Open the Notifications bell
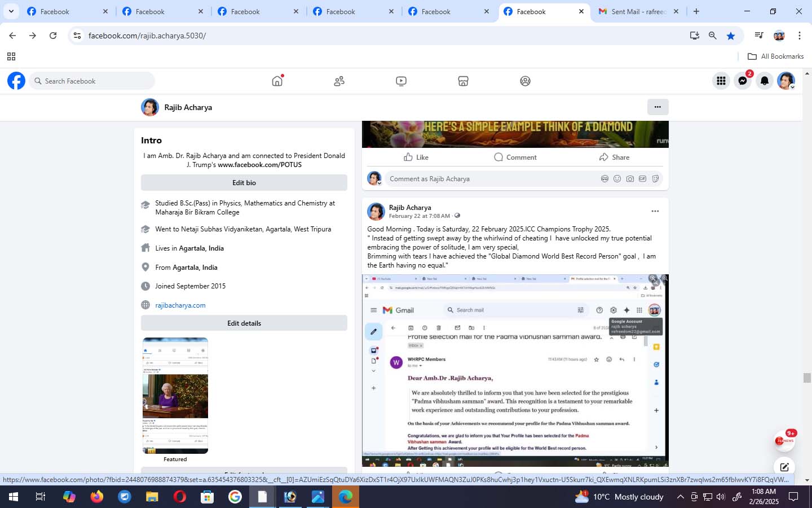Screen dimensions: 812x508 [765, 81]
